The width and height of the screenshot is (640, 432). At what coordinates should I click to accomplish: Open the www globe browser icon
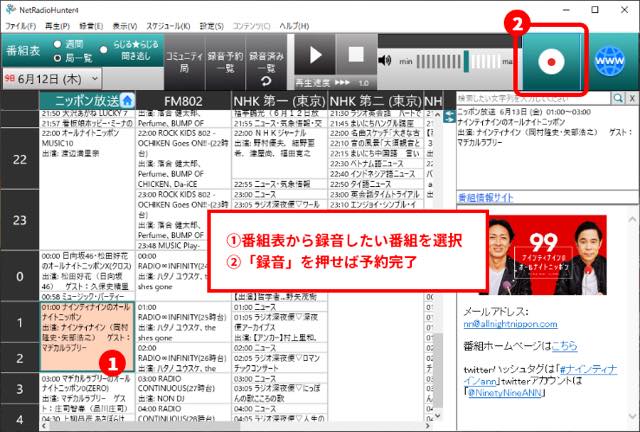[x=609, y=61]
